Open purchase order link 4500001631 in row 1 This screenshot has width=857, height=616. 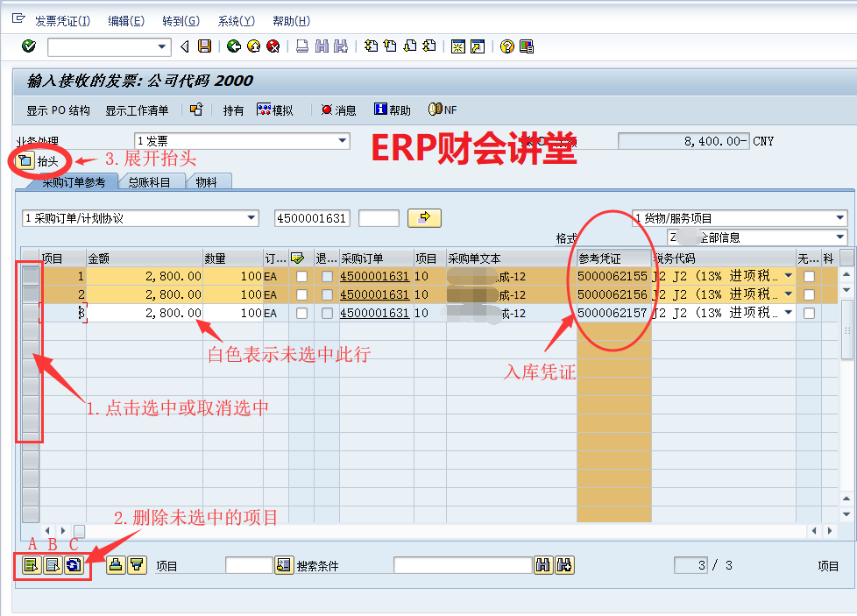pyautogui.click(x=374, y=276)
